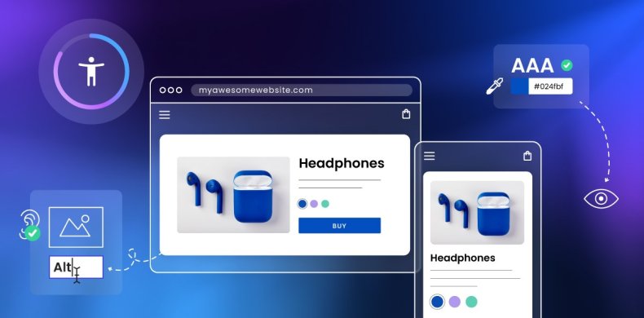Select purple color swatch in mobile mockup

tap(454, 302)
